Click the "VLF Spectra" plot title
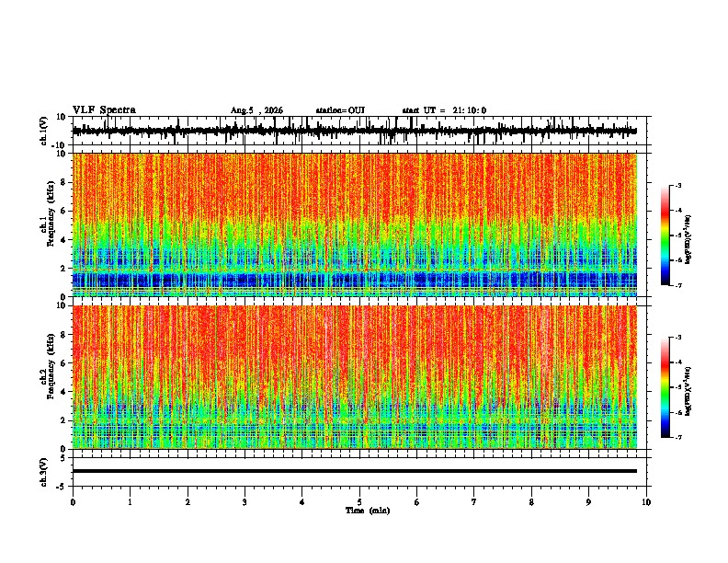The image size is (728, 563). (104, 110)
